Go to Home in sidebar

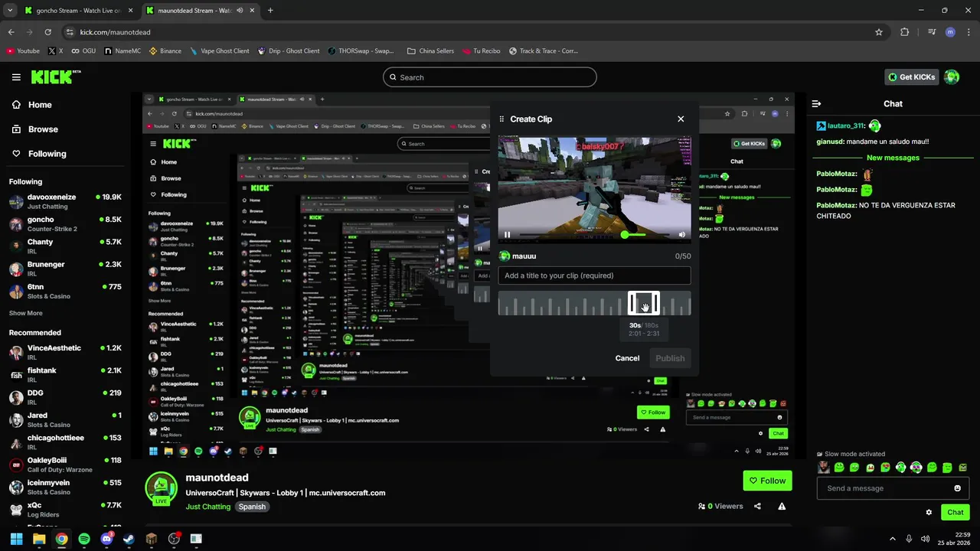pyautogui.click(x=32, y=105)
